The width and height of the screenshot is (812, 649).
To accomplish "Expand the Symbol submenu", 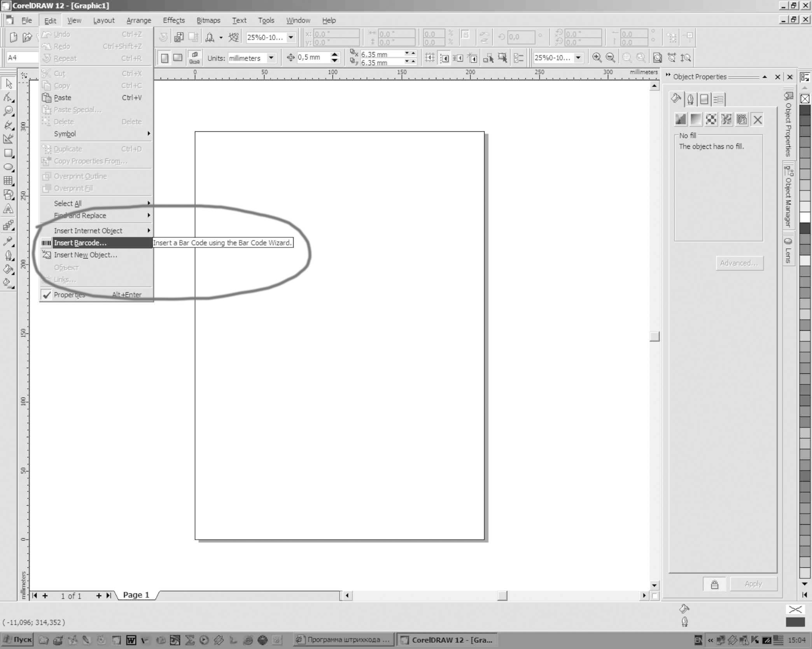I will click(97, 134).
